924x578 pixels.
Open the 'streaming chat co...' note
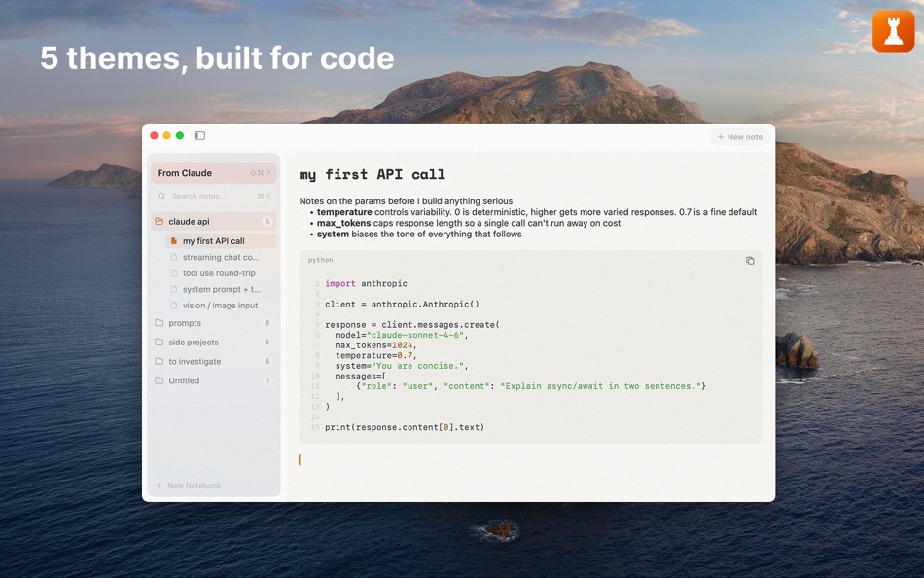pos(221,257)
